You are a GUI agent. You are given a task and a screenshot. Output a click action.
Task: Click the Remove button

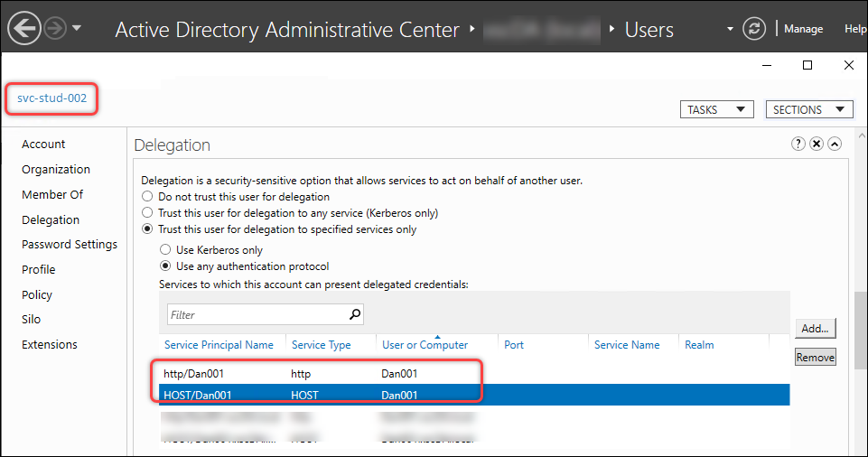coord(815,358)
